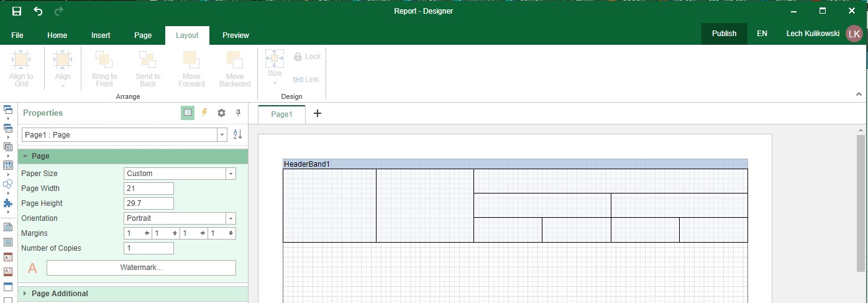
Task: Pin the Properties panel
Action: 238,113
